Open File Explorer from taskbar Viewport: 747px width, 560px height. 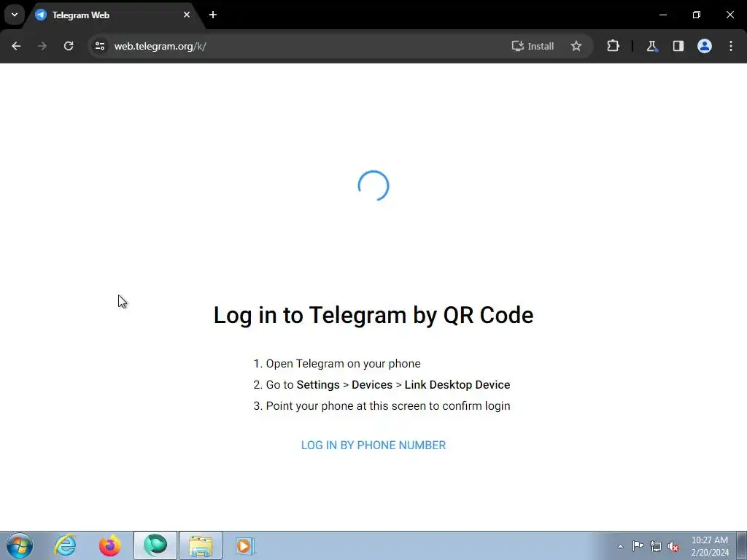pyautogui.click(x=201, y=545)
